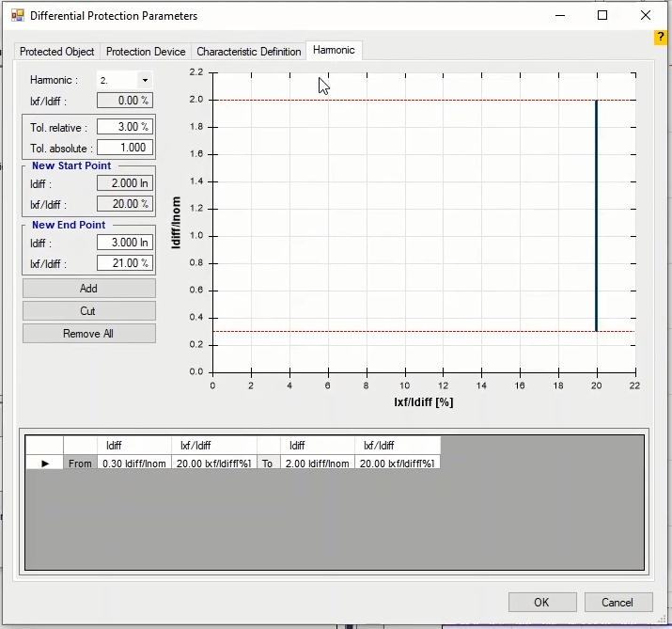
Task: Focus the New End Point Idiff field
Action: coord(125,243)
